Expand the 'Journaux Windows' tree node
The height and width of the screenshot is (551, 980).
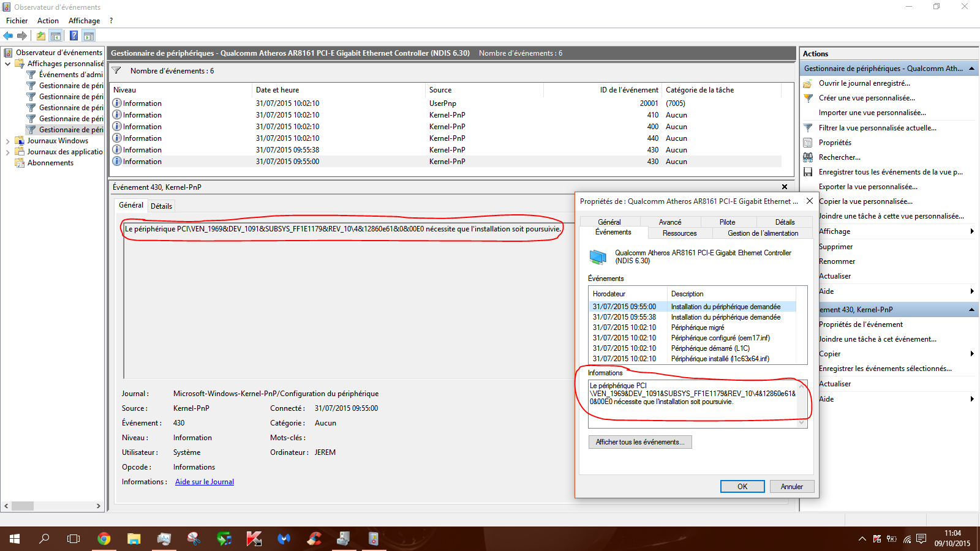tap(7, 141)
